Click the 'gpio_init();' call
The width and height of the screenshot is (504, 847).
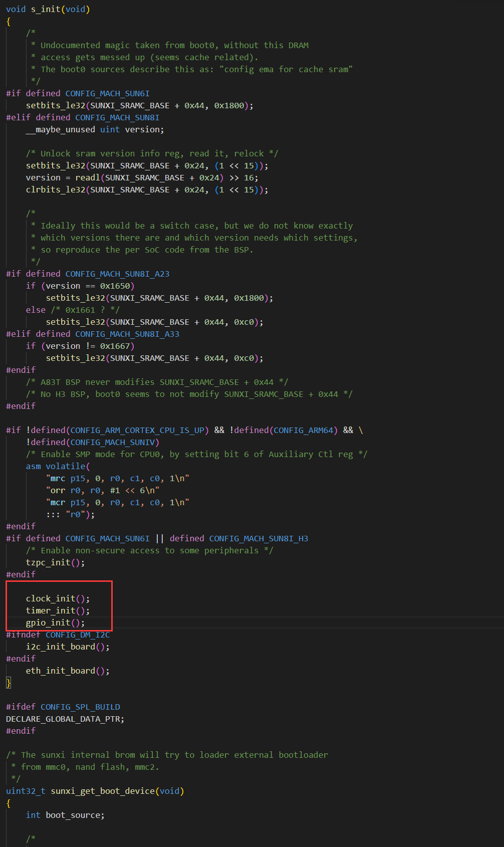pos(56,622)
